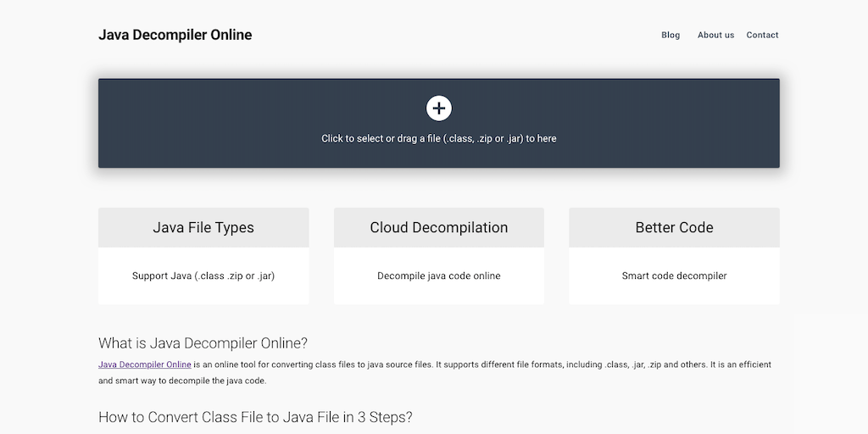This screenshot has height=434, width=868.
Task: Follow the purple Java Decompiler Online hyperlink
Action: [x=145, y=364]
